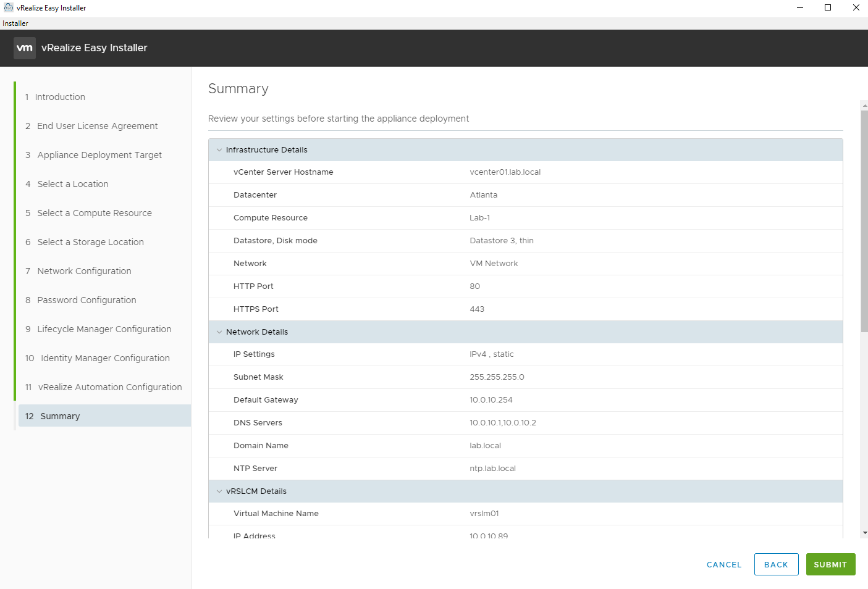This screenshot has height=589, width=868.
Task: Click the ntp.lab.local NTP server value
Action: (493, 469)
